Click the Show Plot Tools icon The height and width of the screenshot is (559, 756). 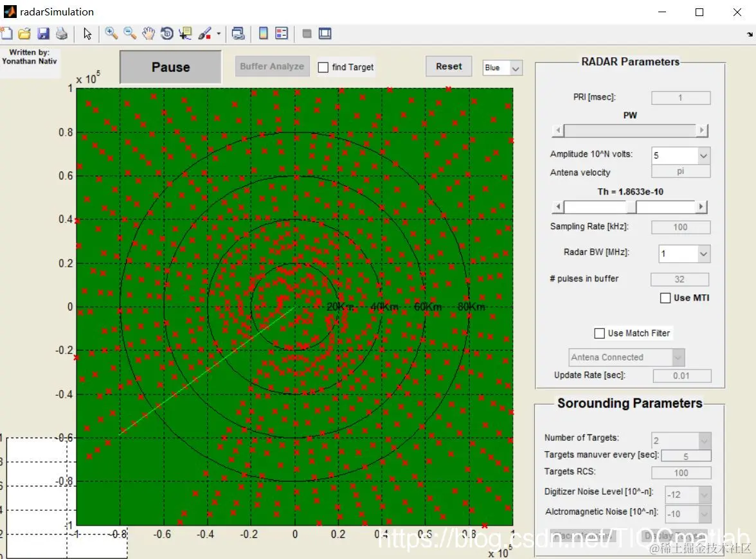click(325, 33)
